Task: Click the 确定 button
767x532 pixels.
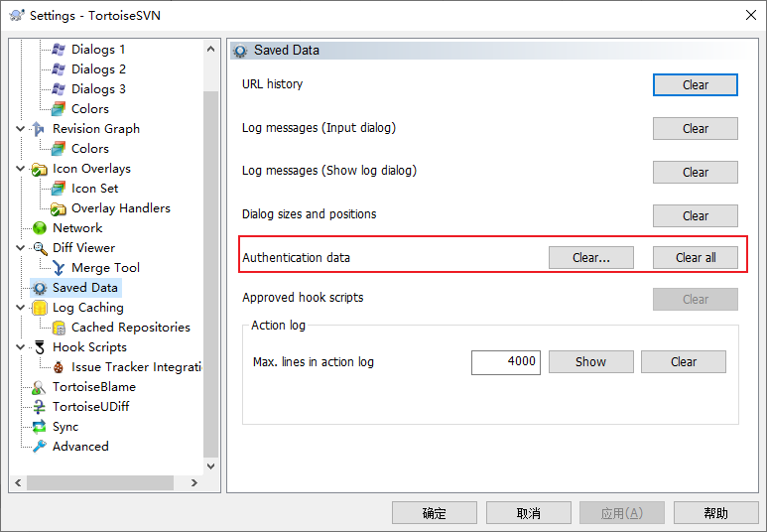Action: pyautogui.click(x=434, y=513)
